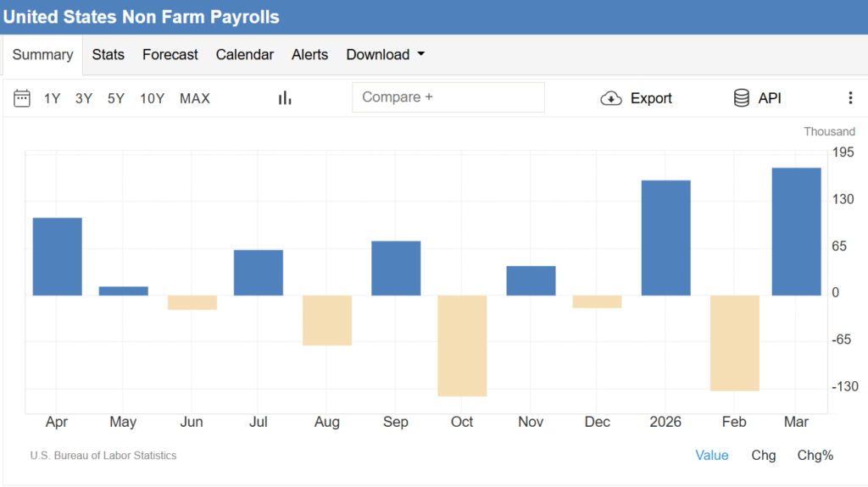Image resolution: width=868 pixels, height=487 pixels.
Task: Switch chart to Value view
Action: pos(711,455)
